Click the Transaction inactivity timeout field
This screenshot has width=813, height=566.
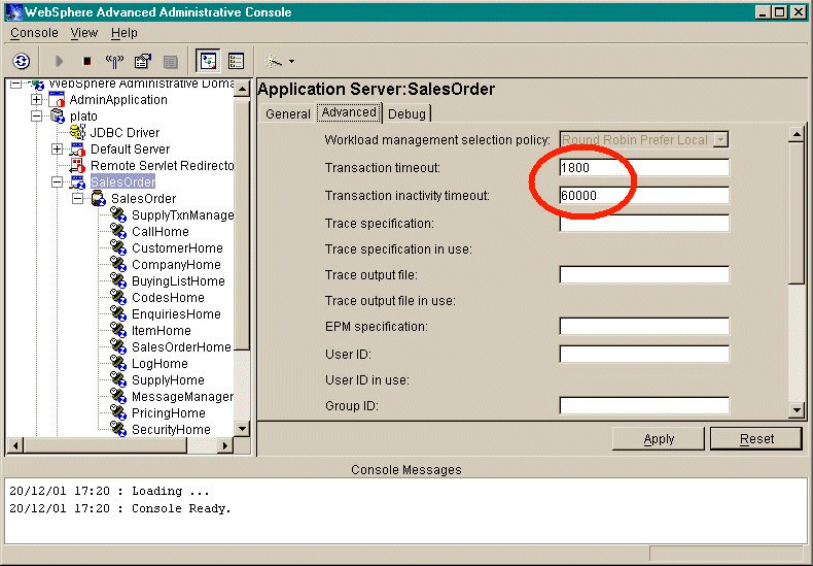click(644, 195)
